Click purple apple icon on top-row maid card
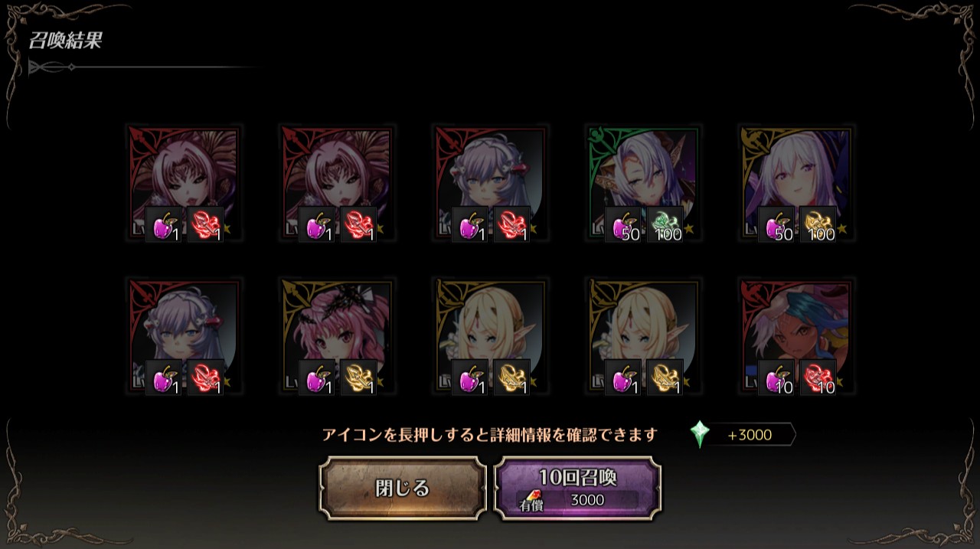The image size is (980, 549). pyautogui.click(x=470, y=225)
